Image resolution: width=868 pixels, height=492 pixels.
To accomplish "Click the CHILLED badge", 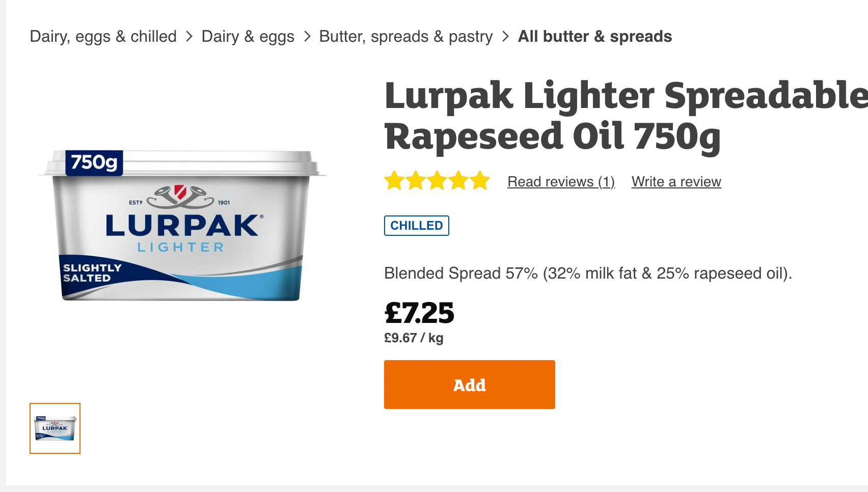I will tap(416, 225).
